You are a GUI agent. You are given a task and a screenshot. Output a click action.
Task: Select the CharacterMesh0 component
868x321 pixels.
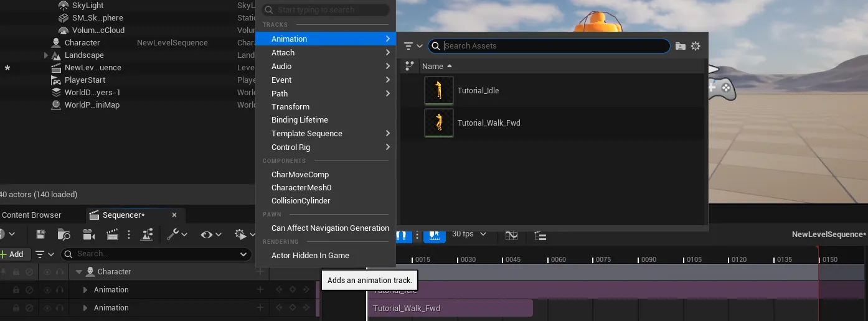point(326,187)
